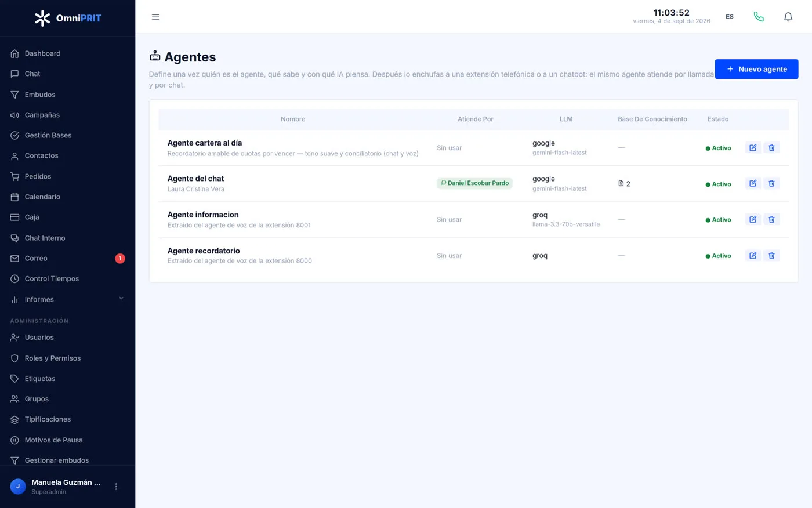Expand the Informes submenu chevron
The height and width of the screenshot is (508, 812).
pyautogui.click(x=121, y=299)
